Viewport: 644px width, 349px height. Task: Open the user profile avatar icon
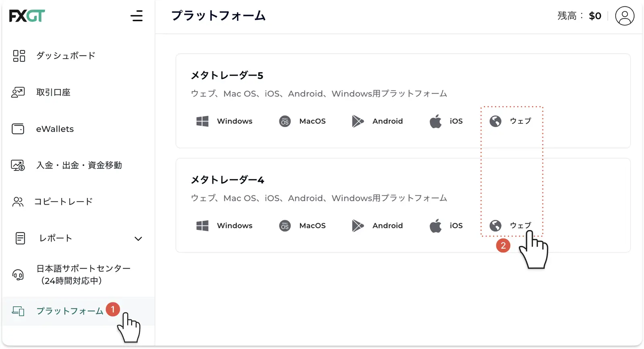[x=625, y=16]
